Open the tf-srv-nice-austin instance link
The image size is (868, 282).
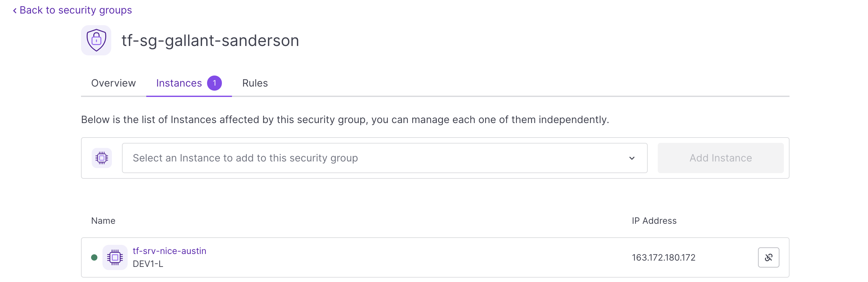pos(170,251)
